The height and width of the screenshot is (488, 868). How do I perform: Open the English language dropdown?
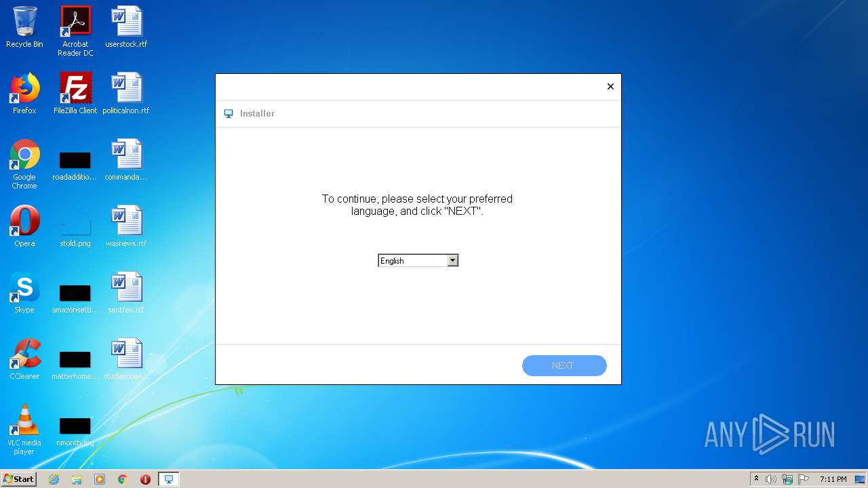coord(418,260)
